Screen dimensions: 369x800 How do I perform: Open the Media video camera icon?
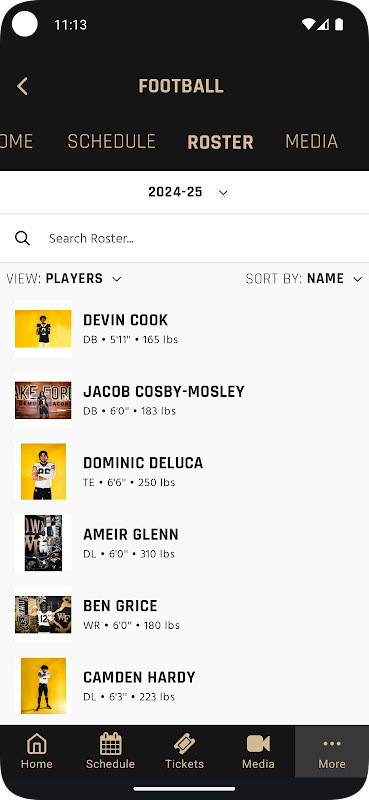coord(258,744)
